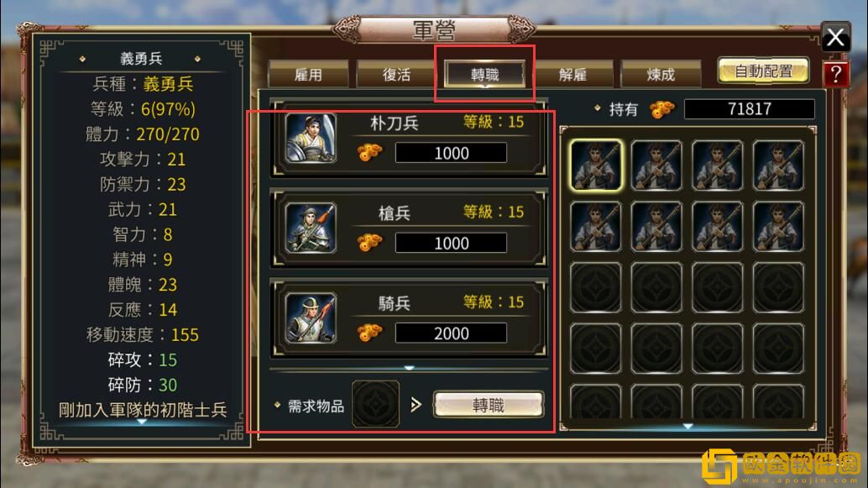Screen dimensions: 868x488
Task: Close the 軍營 window
Action: 835,38
